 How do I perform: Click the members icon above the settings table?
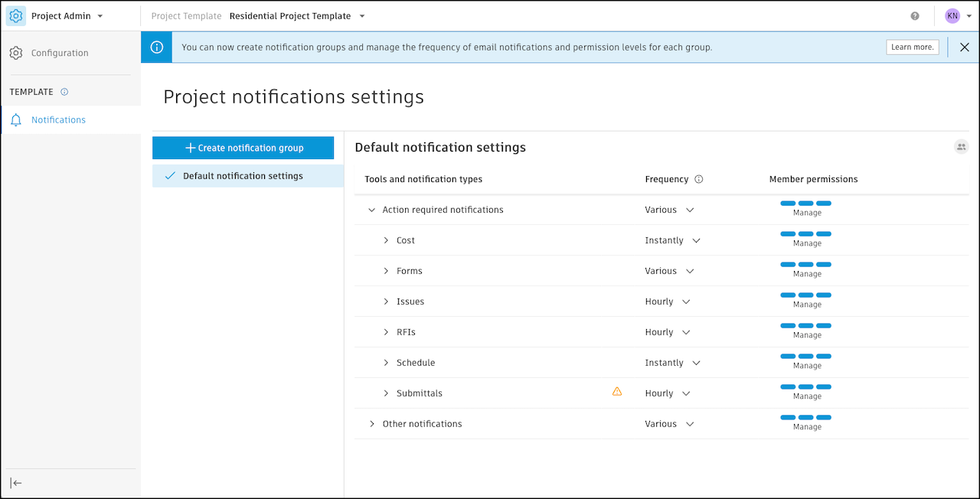point(961,146)
